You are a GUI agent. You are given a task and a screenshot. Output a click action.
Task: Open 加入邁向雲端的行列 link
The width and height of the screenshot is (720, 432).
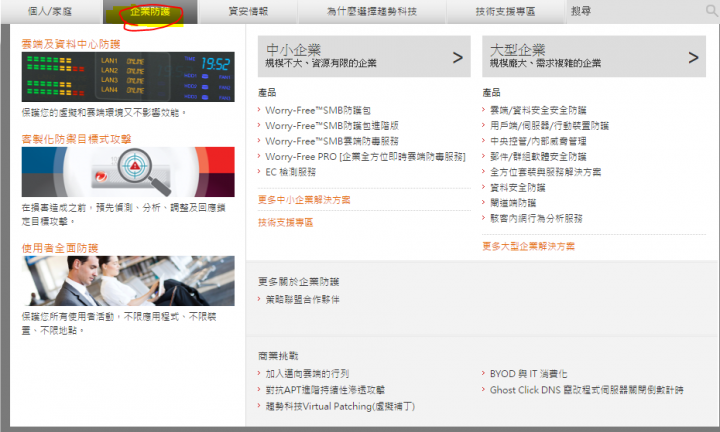point(307,374)
